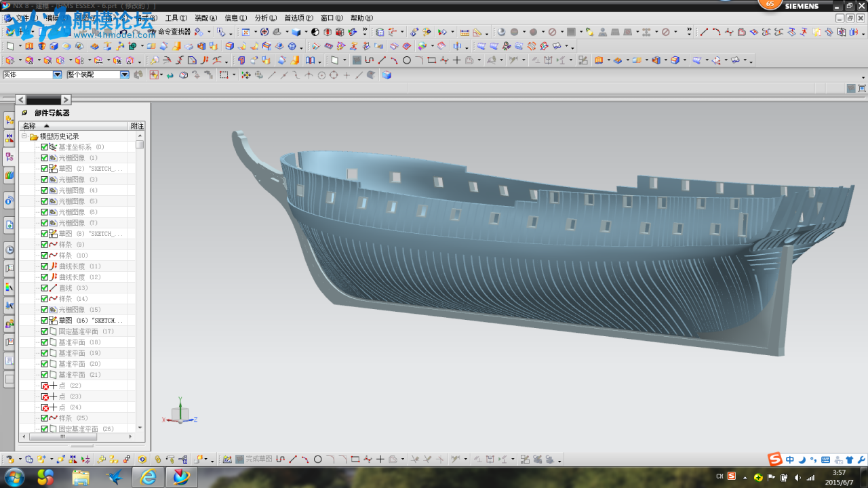The width and height of the screenshot is (868, 488).
Task: Click the sketch rectangle tool in bottom toolbar
Action: [x=355, y=460]
